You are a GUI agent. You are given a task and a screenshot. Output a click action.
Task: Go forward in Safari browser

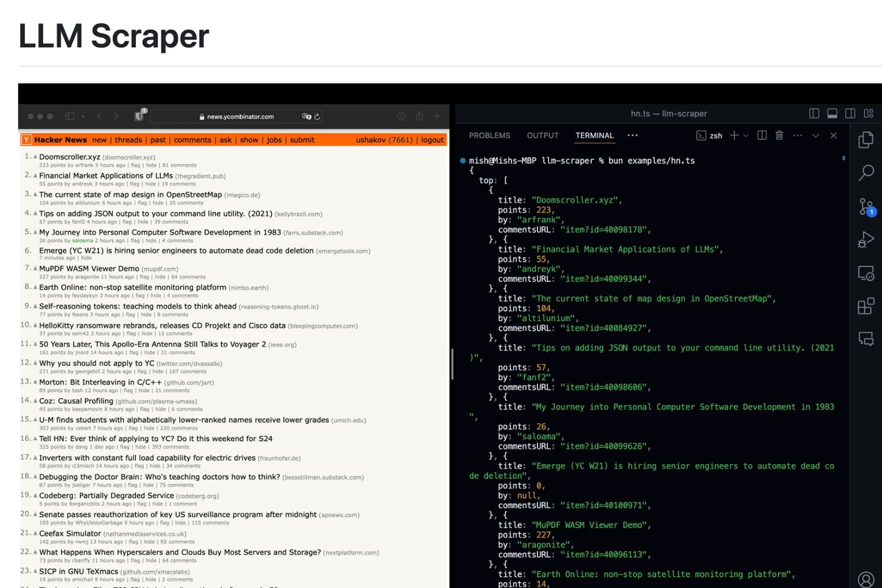pos(116,116)
